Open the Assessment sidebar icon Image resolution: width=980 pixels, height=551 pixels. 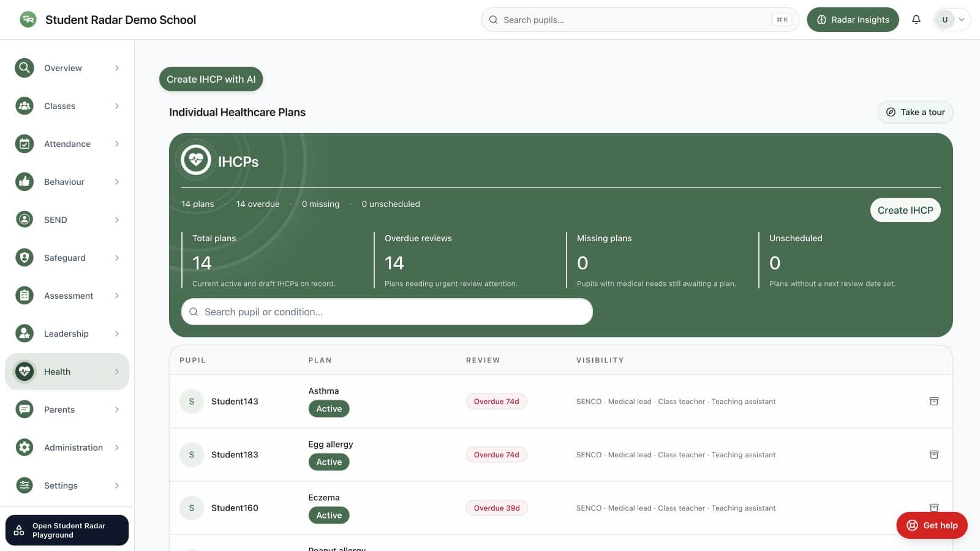click(x=24, y=296)
